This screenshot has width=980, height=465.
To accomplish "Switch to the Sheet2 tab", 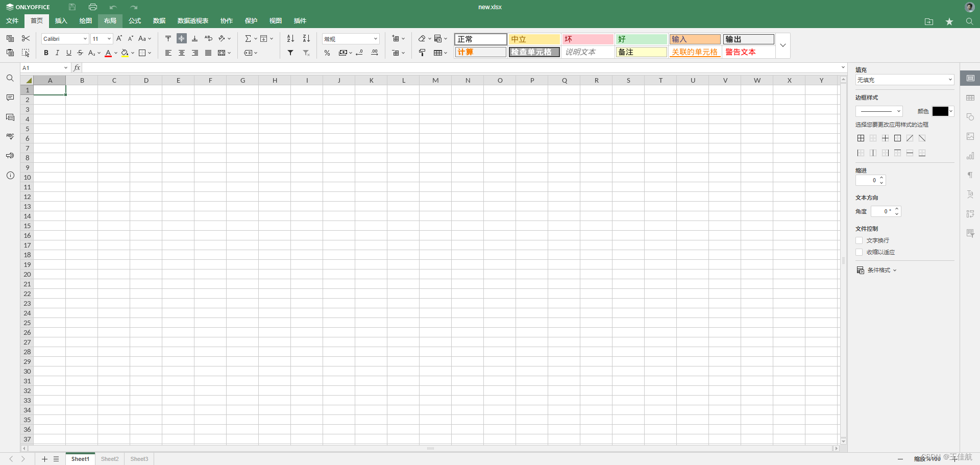I will (110, 459).
